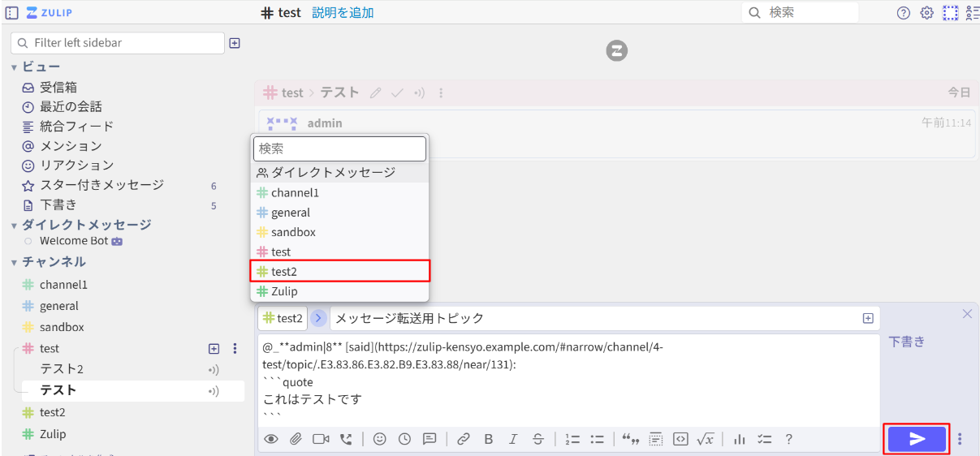The width and height of the screenshot is (980, 456).
Task: Toggle the left sidebar visibility
Action: point(11,13)
